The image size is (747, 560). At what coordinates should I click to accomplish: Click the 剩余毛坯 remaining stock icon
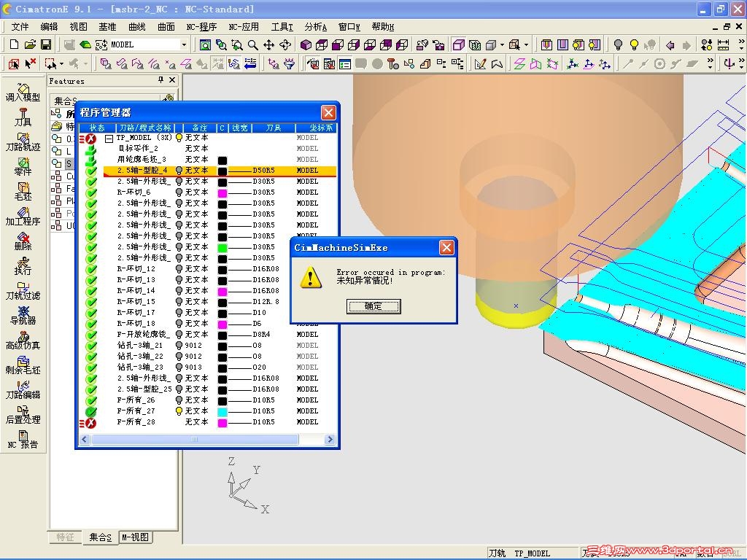23,365
